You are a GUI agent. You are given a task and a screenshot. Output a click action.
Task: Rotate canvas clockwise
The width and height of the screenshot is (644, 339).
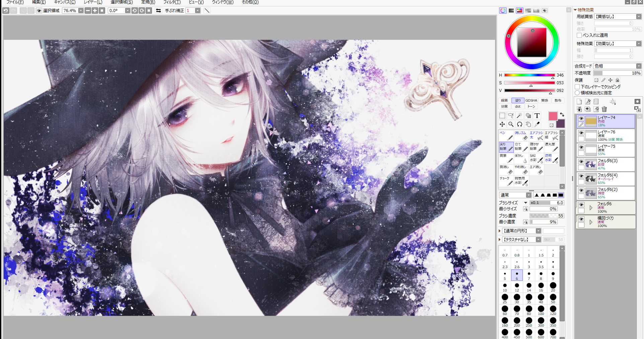142,11
